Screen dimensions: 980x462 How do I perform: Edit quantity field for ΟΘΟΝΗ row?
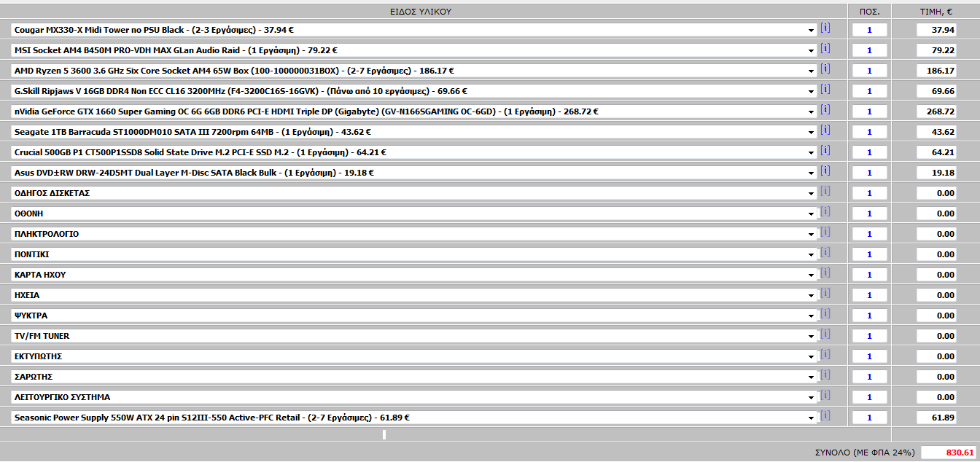[x=869, y=214]
